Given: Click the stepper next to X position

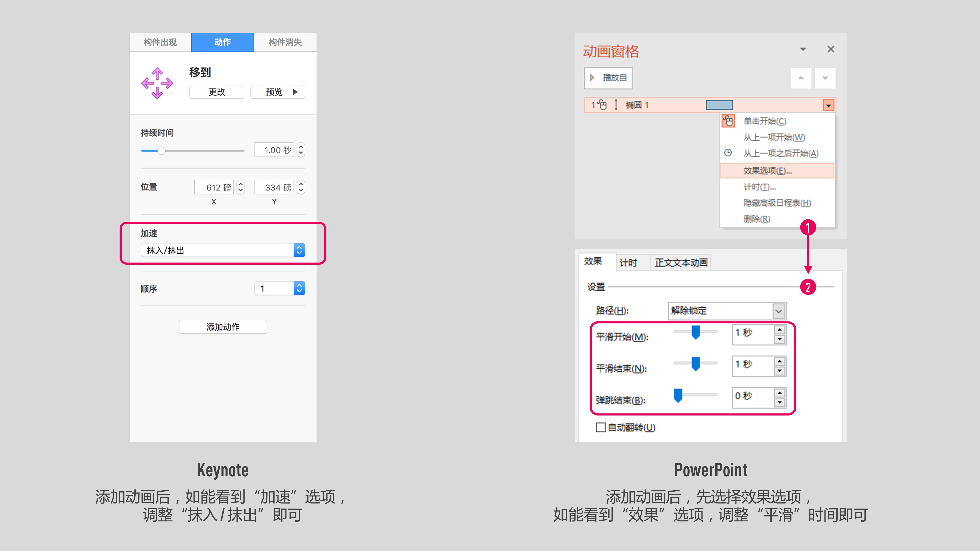Looking at the screenshot, I should click(x=240, y=187).
